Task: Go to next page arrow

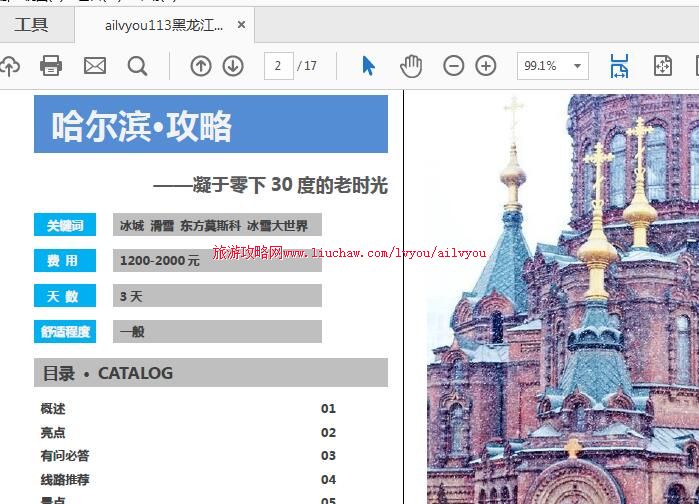Action: point(233,66)
